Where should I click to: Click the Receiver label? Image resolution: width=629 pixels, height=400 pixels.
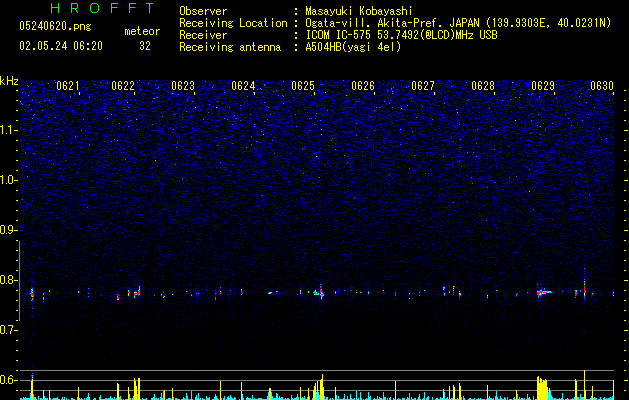[203, 35]
